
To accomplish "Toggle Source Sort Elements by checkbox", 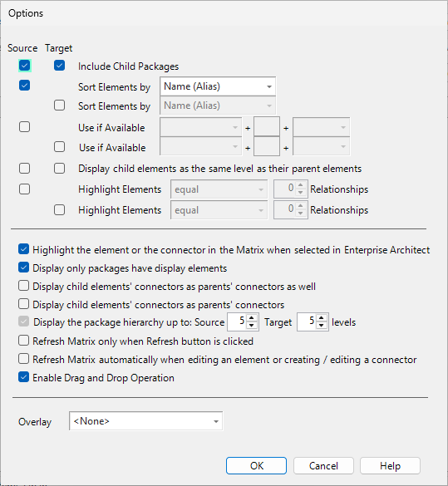I will coord(24,86).
